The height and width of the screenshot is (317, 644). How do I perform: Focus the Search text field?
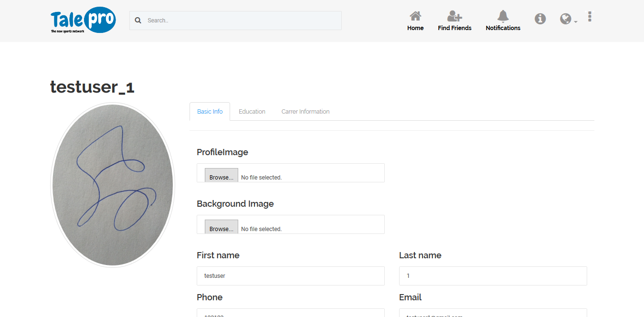[x=235, y=21]
